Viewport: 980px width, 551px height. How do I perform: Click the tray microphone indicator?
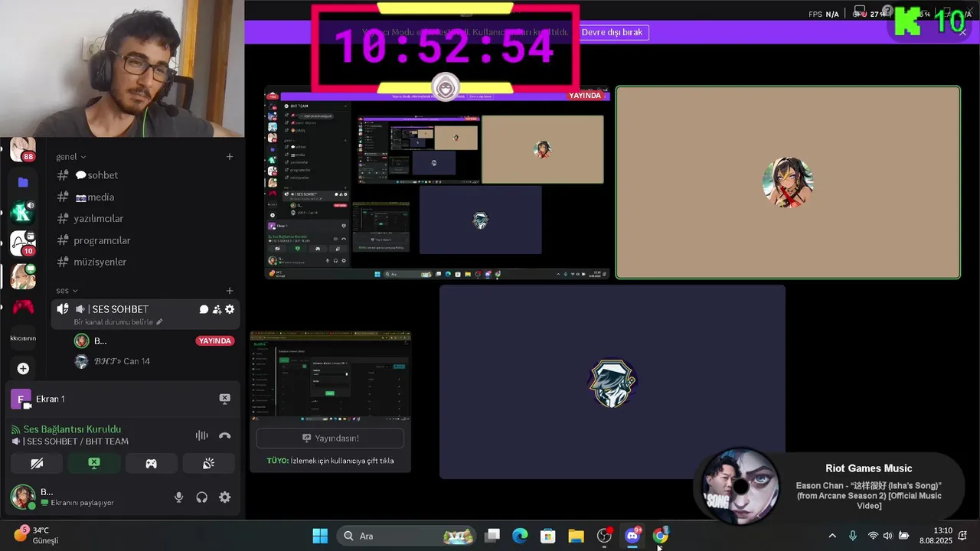click(x=853, y=536)
